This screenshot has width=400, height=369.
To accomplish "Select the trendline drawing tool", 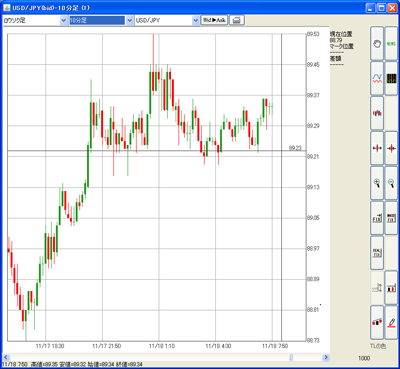I will 377,322.
